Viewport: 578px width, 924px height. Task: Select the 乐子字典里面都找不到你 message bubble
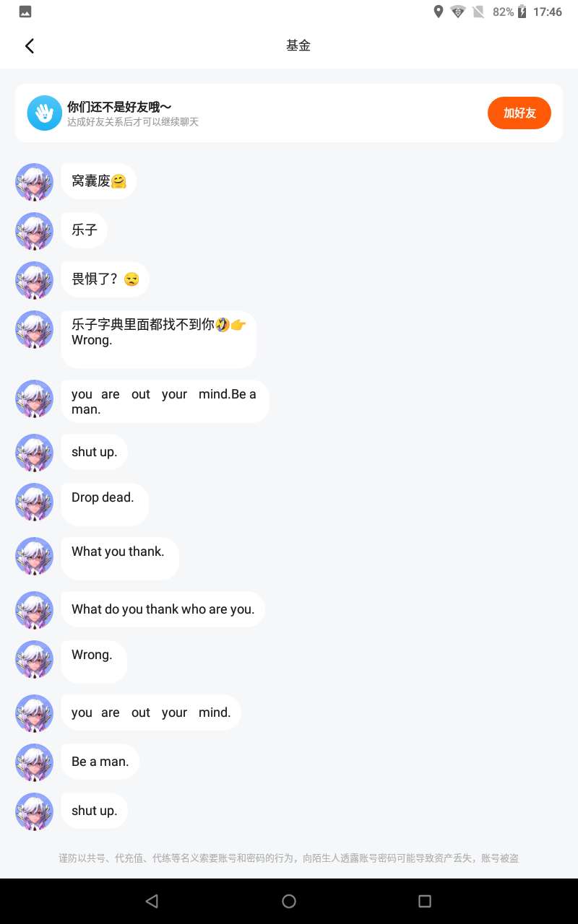158,339
